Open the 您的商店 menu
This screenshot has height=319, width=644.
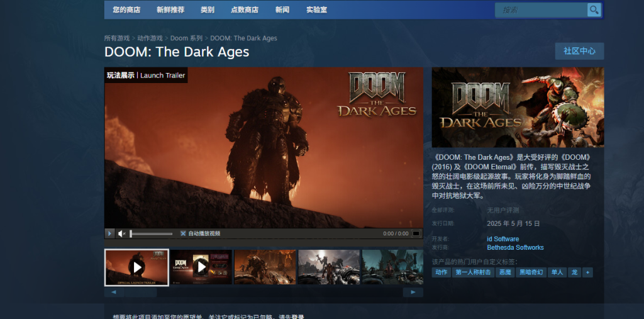(x=126, y=10)
